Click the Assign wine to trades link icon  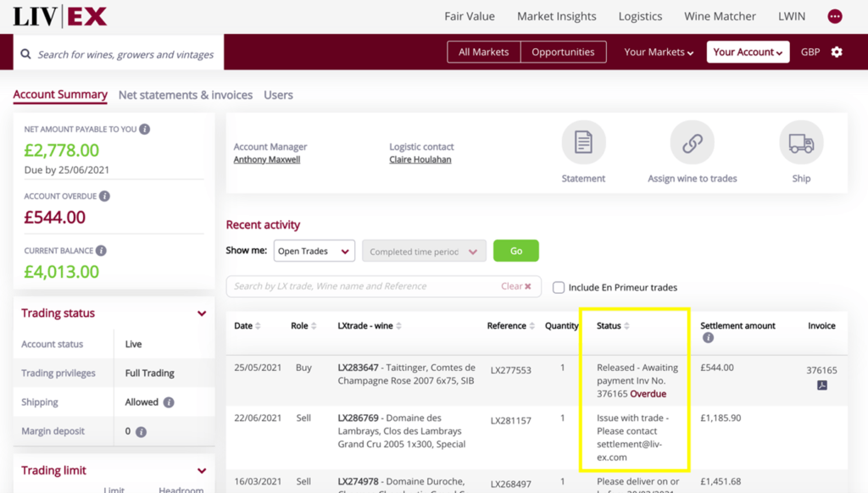(692, 143)
